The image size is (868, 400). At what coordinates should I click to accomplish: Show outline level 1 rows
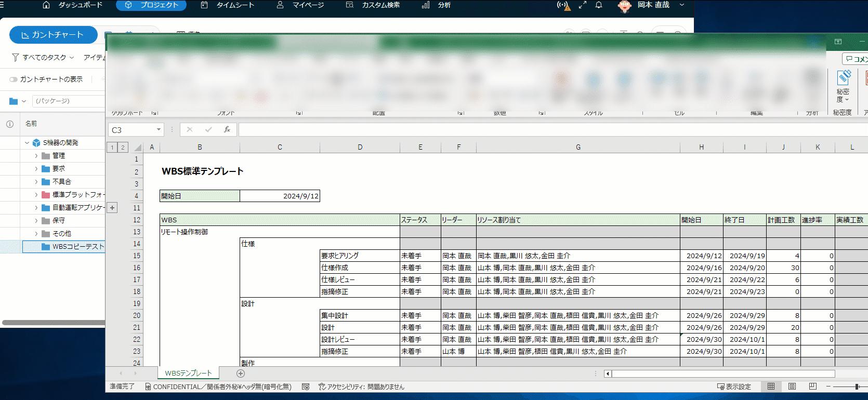(112, 148)
